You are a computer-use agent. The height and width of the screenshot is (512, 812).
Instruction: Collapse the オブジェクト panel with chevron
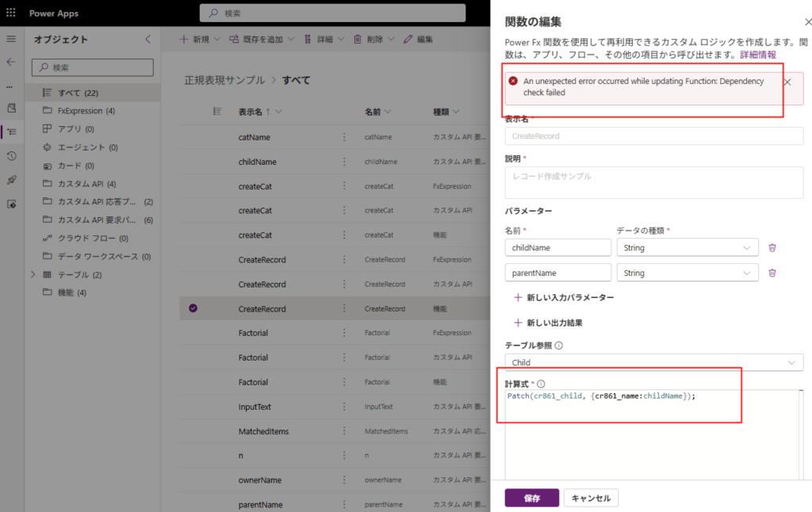coord(147,40)
